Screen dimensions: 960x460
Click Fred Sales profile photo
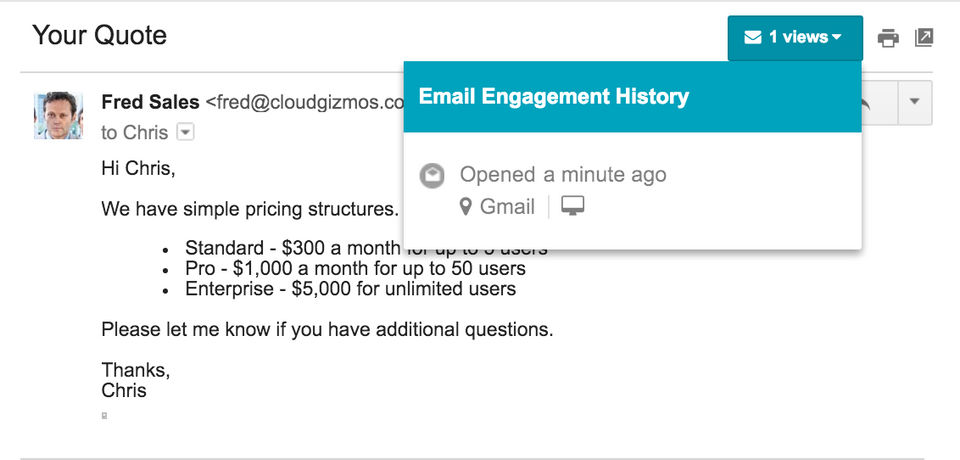[58, 115]
